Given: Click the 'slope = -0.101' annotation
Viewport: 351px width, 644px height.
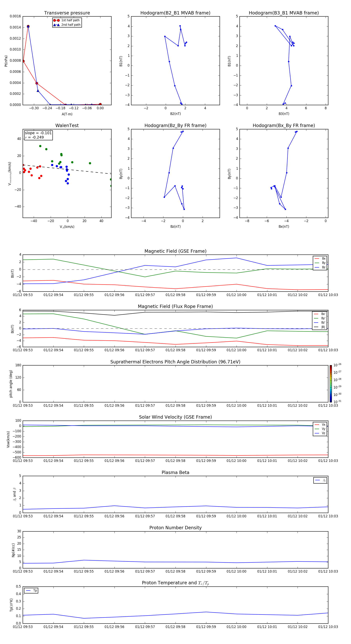Looking at the screenshot, I should (38, 133).
